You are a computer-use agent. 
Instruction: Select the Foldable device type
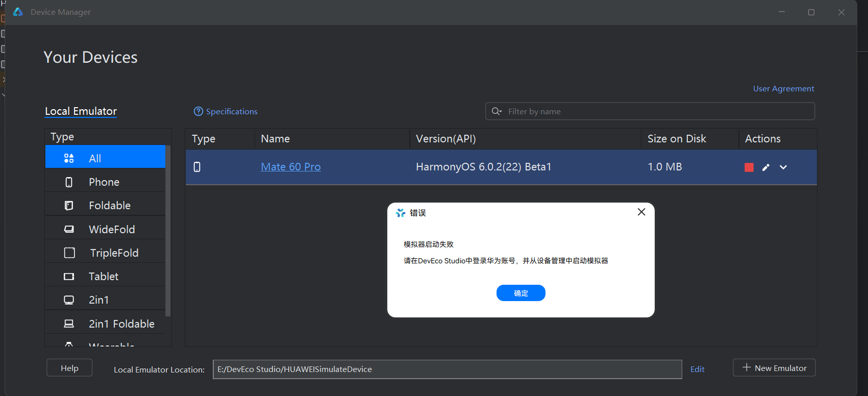click(x=109, y=206)
